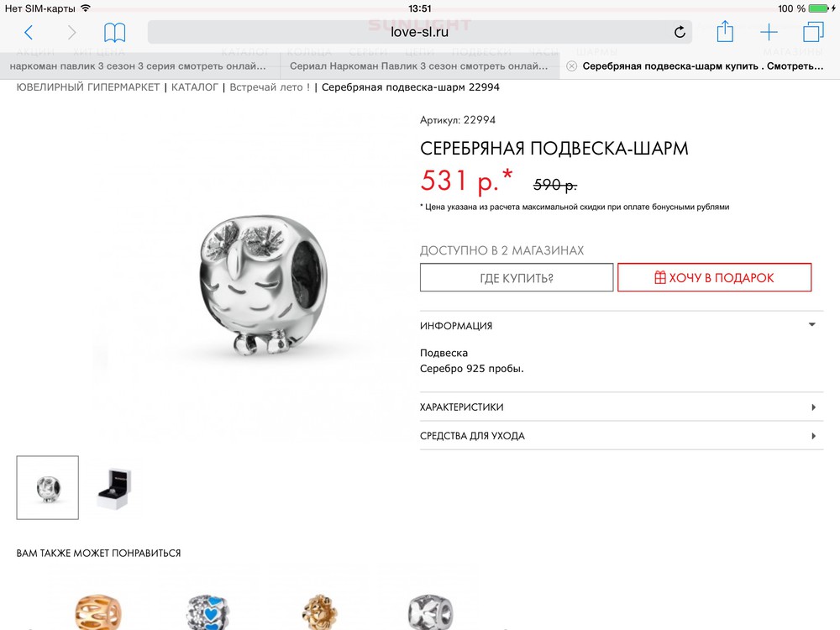Open the blue heart charm recommendation

pos(208,612)
